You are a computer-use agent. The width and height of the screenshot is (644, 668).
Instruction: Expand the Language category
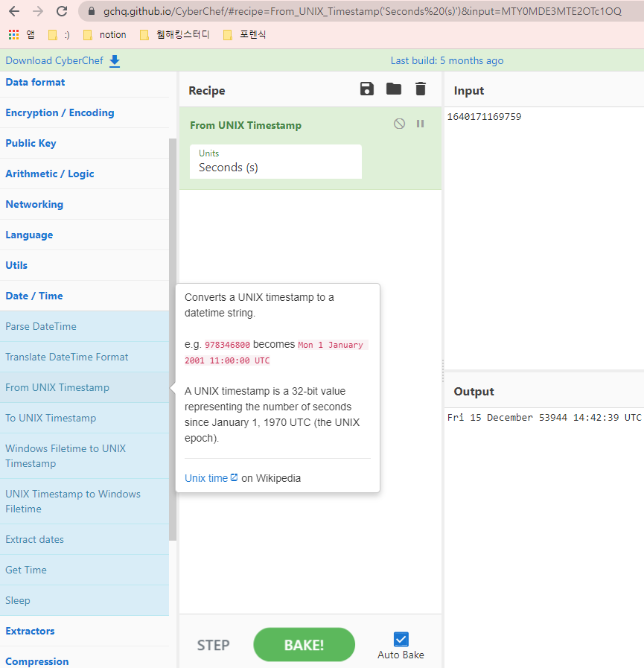(84, 235)
